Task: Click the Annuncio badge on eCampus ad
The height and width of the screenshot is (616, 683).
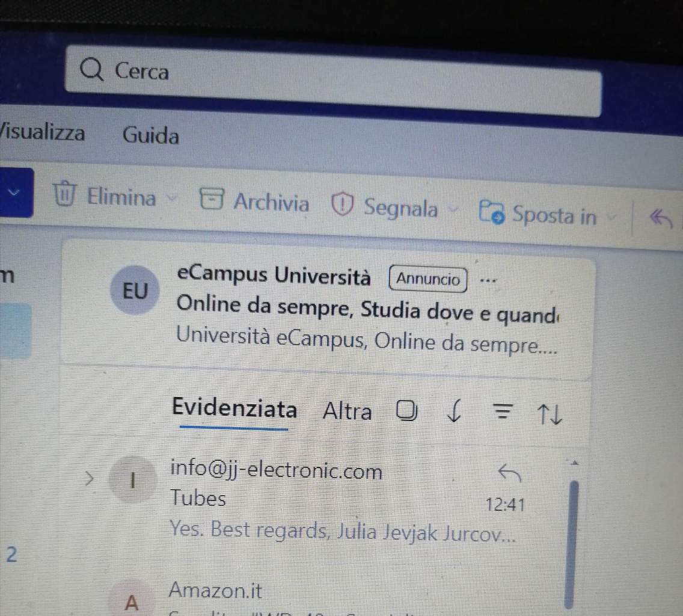Action: point(427,279)
